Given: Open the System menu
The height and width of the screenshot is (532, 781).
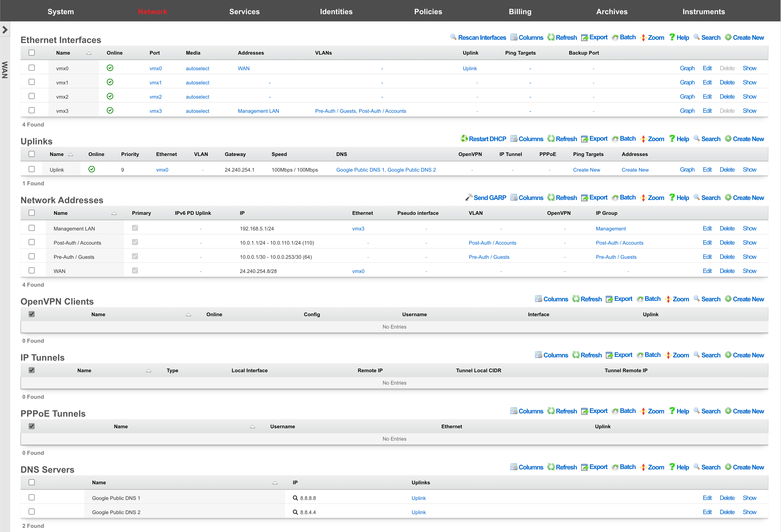Looking at the screenshot, I should click(61, 11).
